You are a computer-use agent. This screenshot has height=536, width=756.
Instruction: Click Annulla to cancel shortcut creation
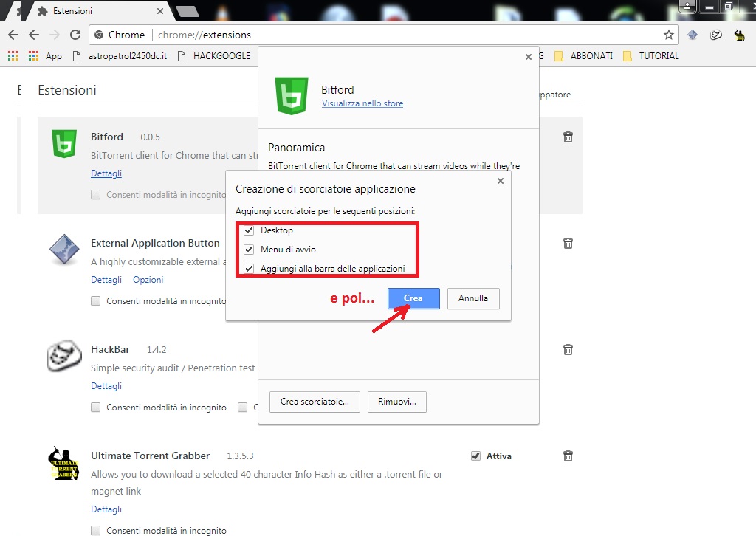tap(473, 298)
